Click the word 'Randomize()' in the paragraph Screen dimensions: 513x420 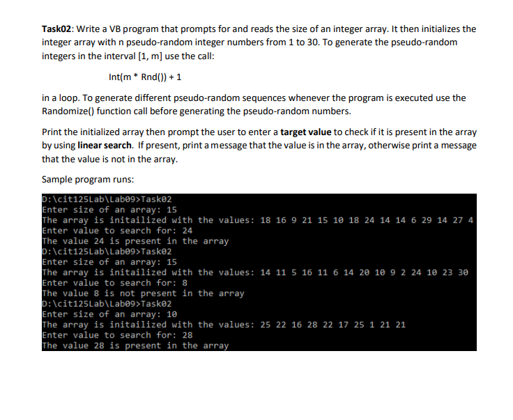click(x=68, y=111)
